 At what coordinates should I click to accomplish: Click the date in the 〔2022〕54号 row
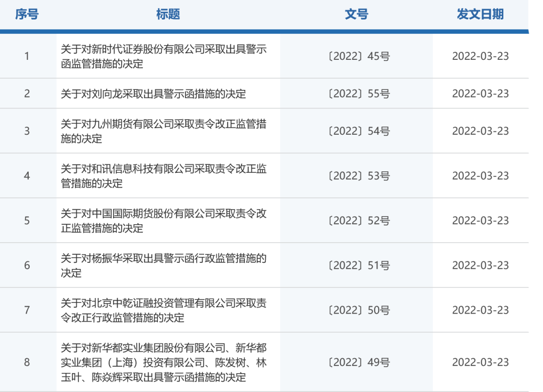click(x=480, y=131)
